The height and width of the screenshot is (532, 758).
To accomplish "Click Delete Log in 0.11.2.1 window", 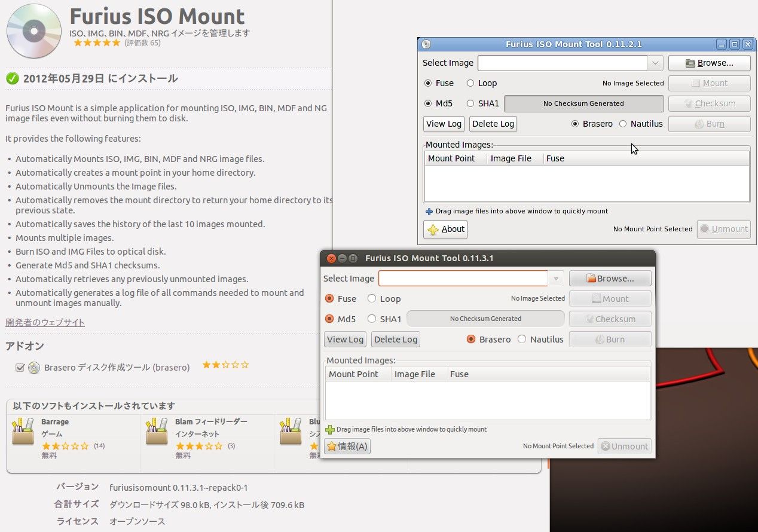I will coord(493,124).
